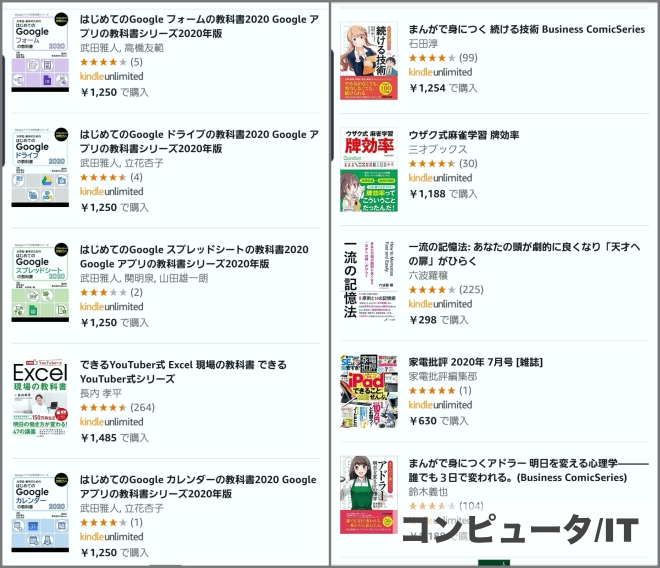Open the 264 reviews for Excel book
660x568 pixels.
pos(142,407)
